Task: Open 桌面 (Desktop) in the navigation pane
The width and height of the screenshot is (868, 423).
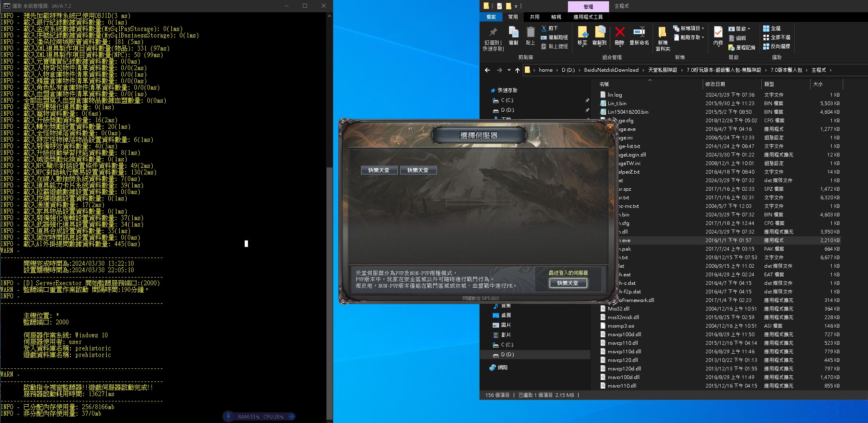Action: point(502,315)
